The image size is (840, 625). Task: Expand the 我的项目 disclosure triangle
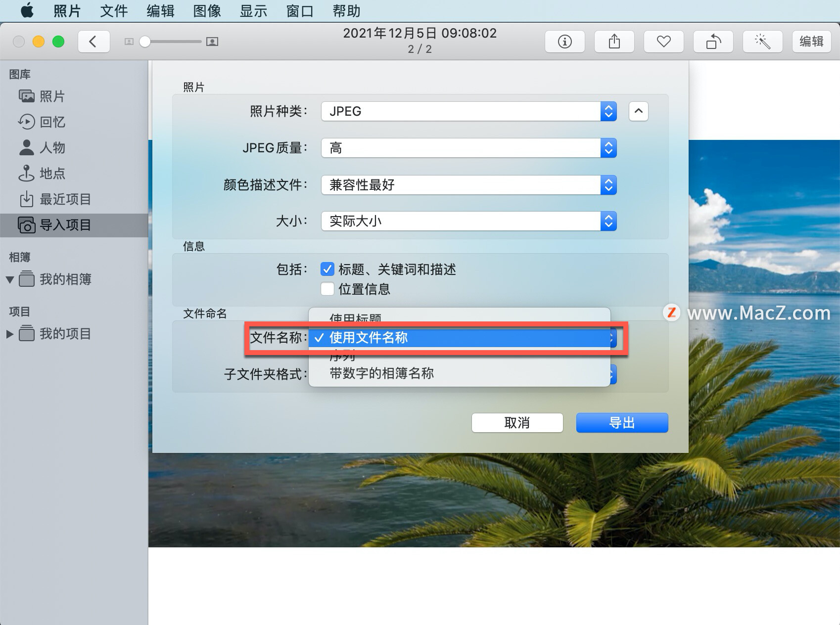pyautogui.click(x=9, y=334)
